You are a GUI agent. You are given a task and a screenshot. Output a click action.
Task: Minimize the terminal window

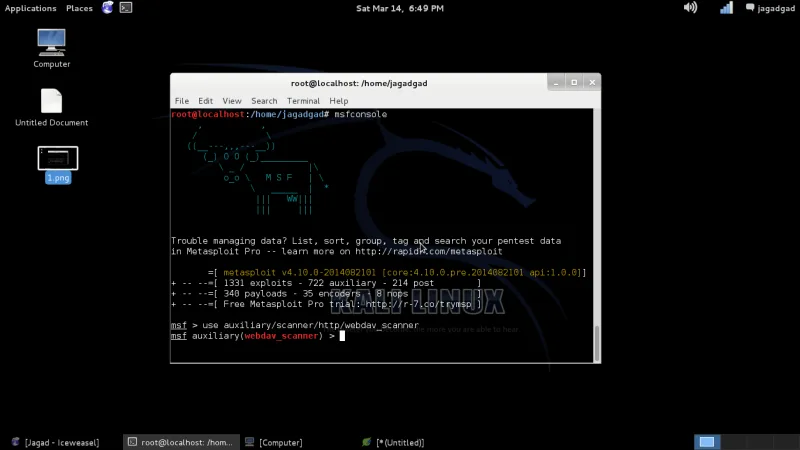point(556,82)
